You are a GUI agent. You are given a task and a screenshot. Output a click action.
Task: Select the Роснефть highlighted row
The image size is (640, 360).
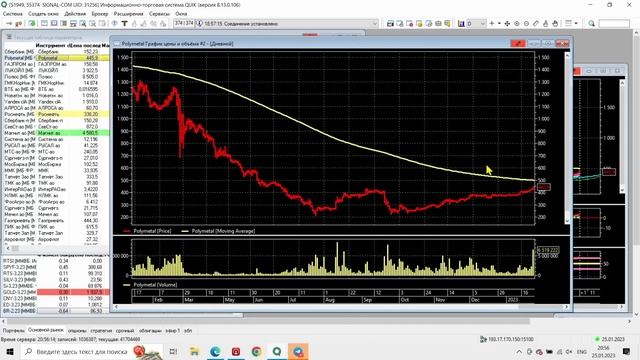click(56, 114)
